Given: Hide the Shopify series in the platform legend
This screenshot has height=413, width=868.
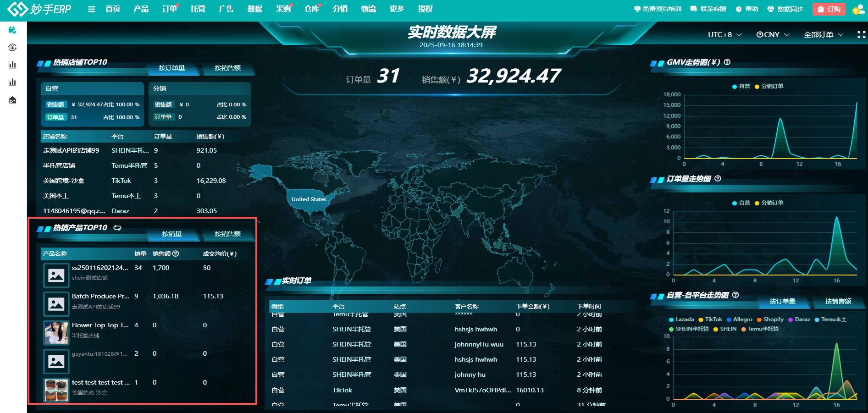Looking at the screenshot, I should click(770, 319).
